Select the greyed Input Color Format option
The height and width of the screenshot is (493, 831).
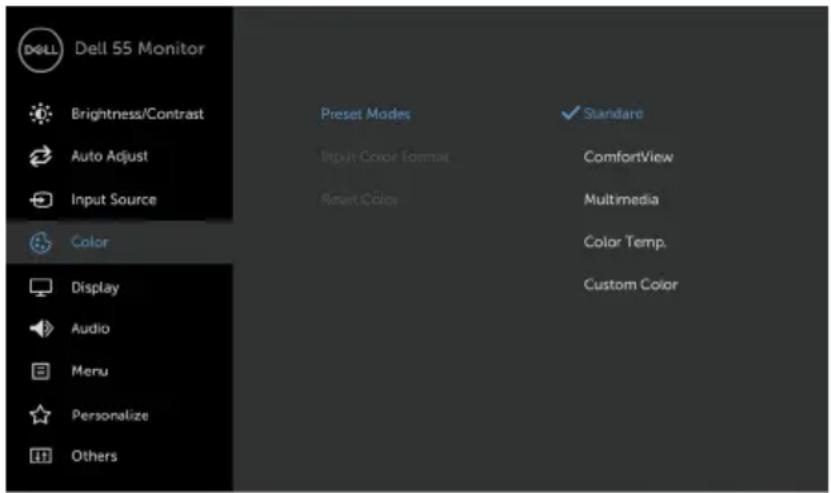point(385,157)
